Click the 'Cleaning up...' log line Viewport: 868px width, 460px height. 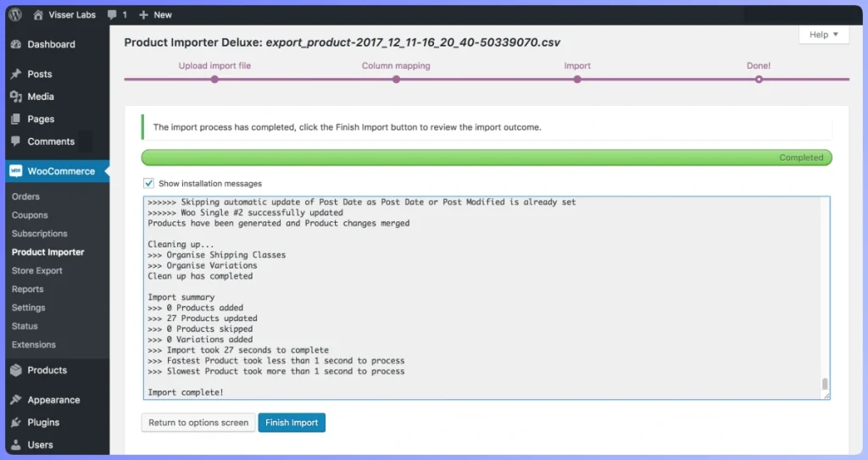[x=181, y=244]
